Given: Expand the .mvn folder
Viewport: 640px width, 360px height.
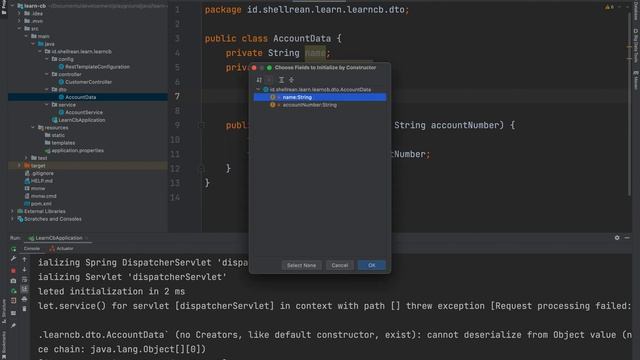Looking at the screenshot, I should pyautogui.click(x=19, y=21).
